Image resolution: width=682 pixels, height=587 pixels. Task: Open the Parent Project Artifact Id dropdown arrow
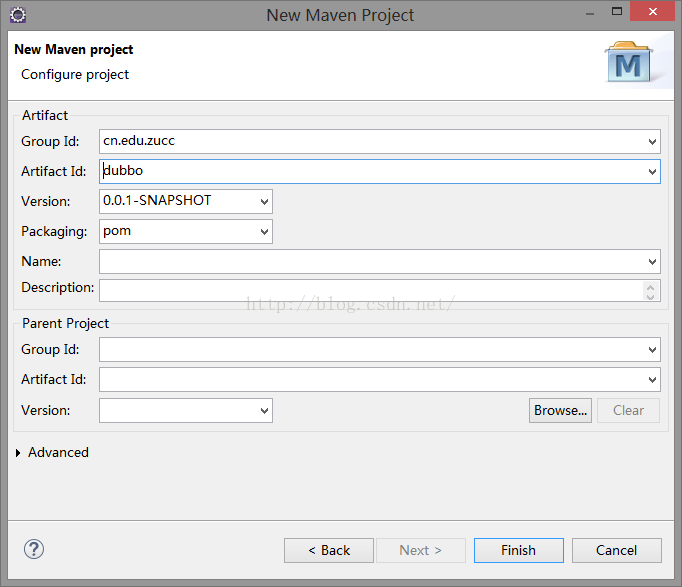coord(652,380)
